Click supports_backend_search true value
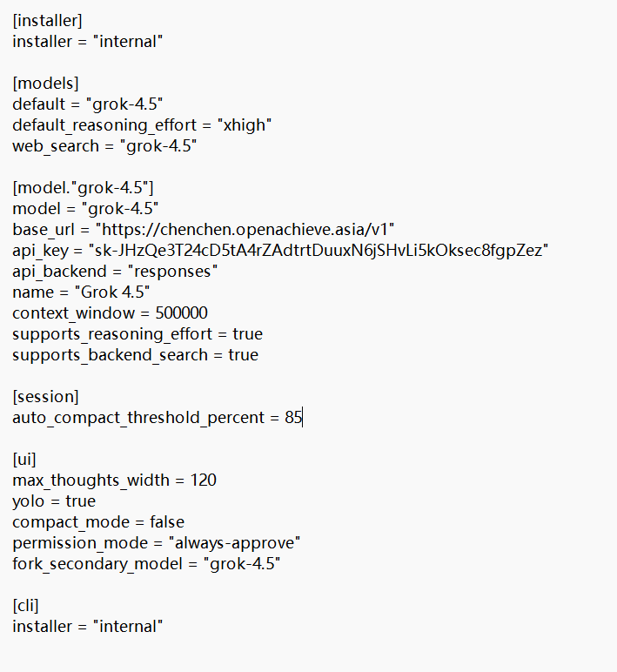The width and height of the screenshot is (617, 672). [x=243, y=355]
